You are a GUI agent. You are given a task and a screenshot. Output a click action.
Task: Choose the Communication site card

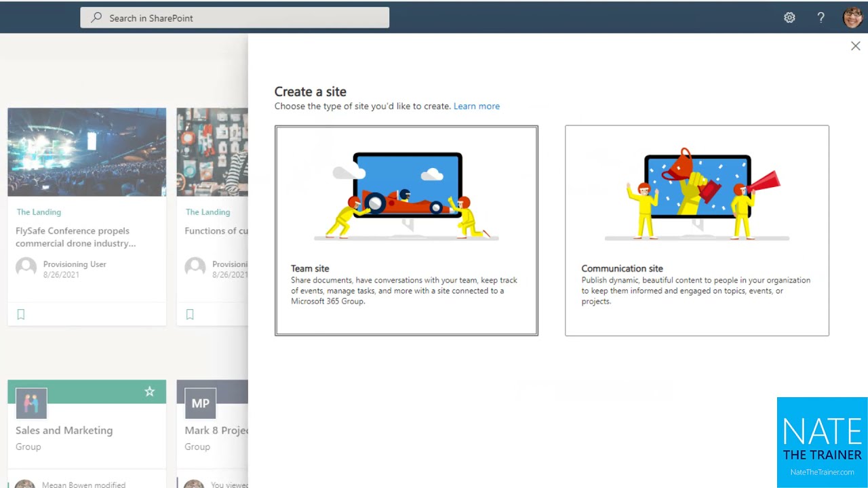click(696, 230)
